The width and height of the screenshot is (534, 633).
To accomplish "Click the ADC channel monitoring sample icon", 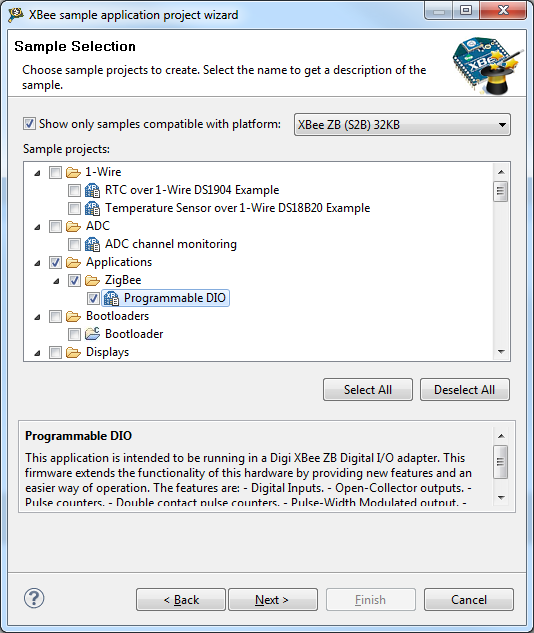I will click(92, 244).
